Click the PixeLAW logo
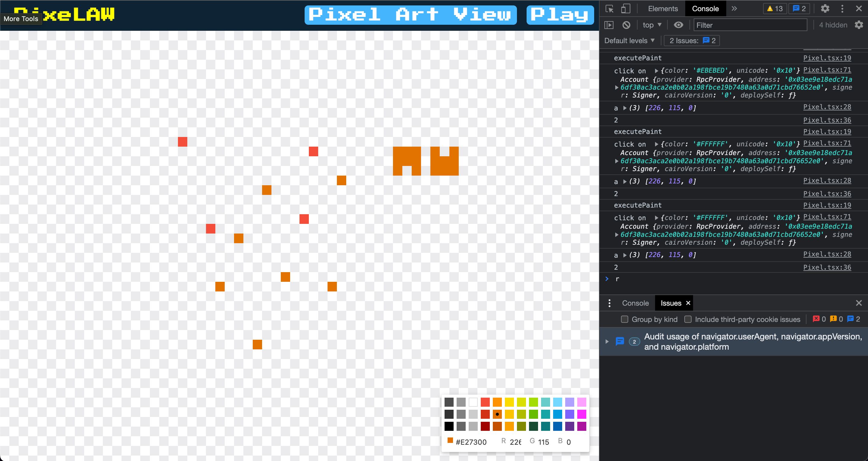 [x=64, y=14]
